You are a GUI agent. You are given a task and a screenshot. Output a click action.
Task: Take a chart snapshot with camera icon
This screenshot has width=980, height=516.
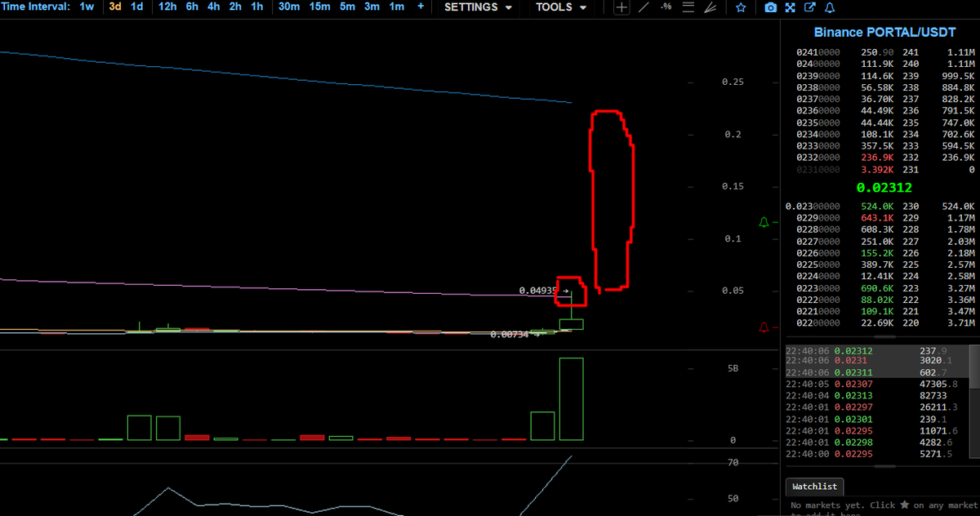pyautogui.click(x=771, y=7)
